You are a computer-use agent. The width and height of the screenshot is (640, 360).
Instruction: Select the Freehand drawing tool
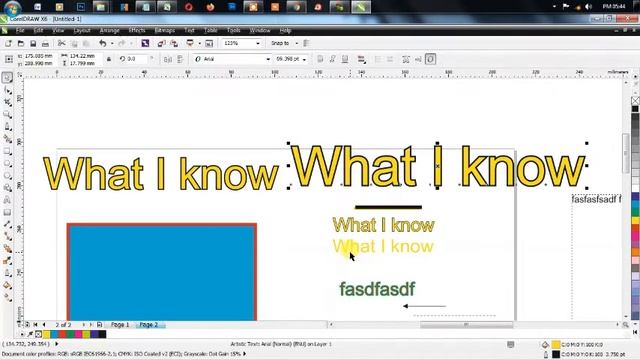[x=7, y=127]
